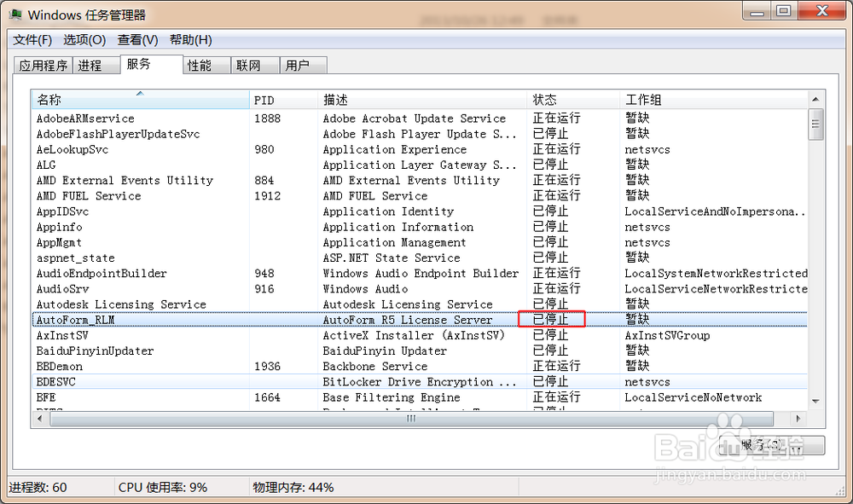Image resolution: width=853 pixels, height=504 pixels.
Task: Click ASP.NET State Service description
Action: [392, 258]
